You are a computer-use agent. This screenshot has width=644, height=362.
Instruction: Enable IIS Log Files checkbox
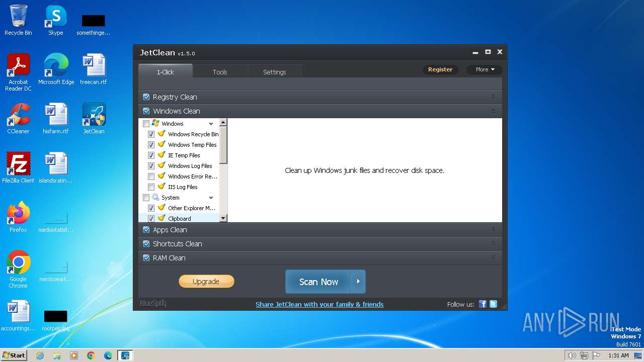tap(151, 187)
